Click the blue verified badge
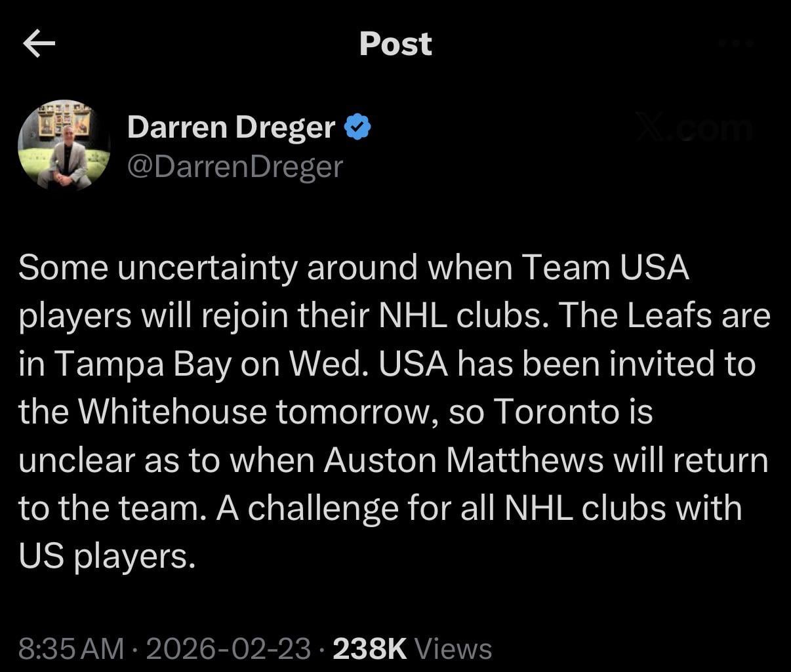The width and height of the screenshot is (791, 672). (x=357, y=126)
